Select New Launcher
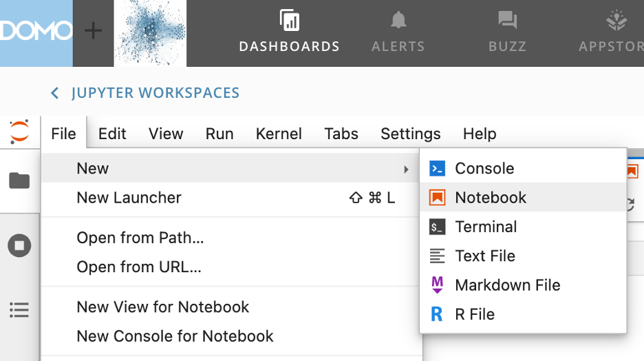Image resolution: width=644 pixels, height=361 pixels. click(230, 198)
